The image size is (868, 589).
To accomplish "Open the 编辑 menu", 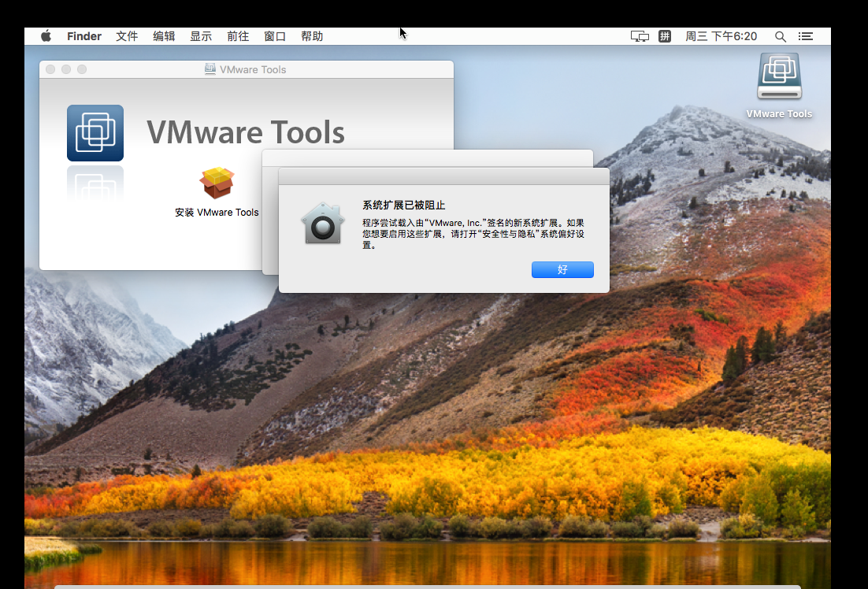I will click(x=164, y=36).
